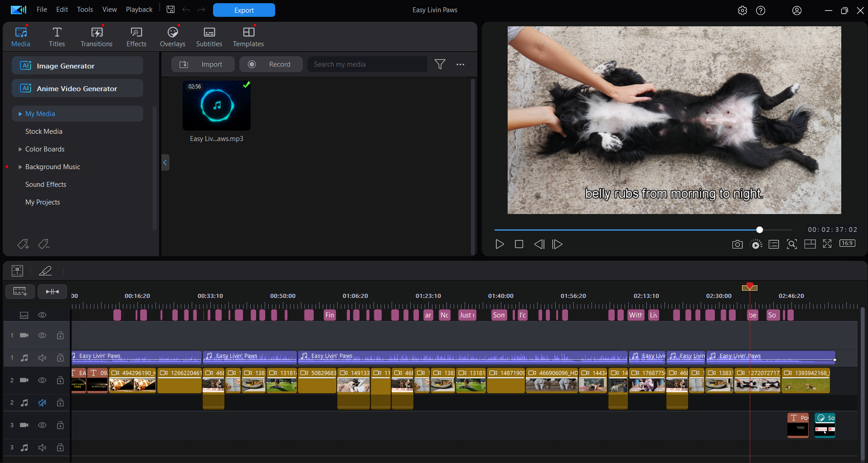The height and width of the screenshot is (463, 868).
Task: Open the Playback menu
Action: [139, 10]
